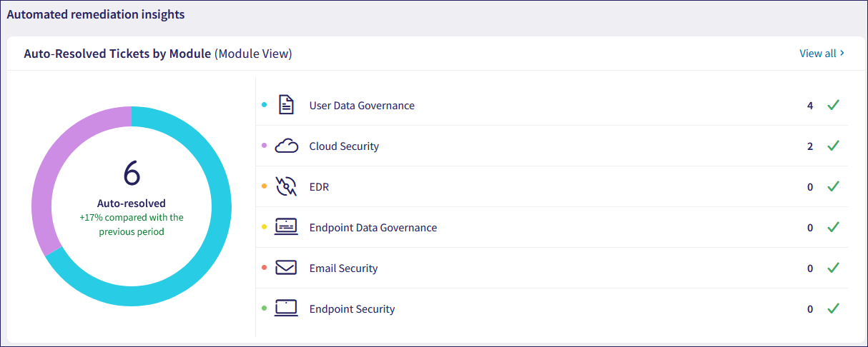Image resolution: width=868 pixels, height=347 pixels.
Task: Click the purple dot beside Cloud Security
Action: (264, 146)
